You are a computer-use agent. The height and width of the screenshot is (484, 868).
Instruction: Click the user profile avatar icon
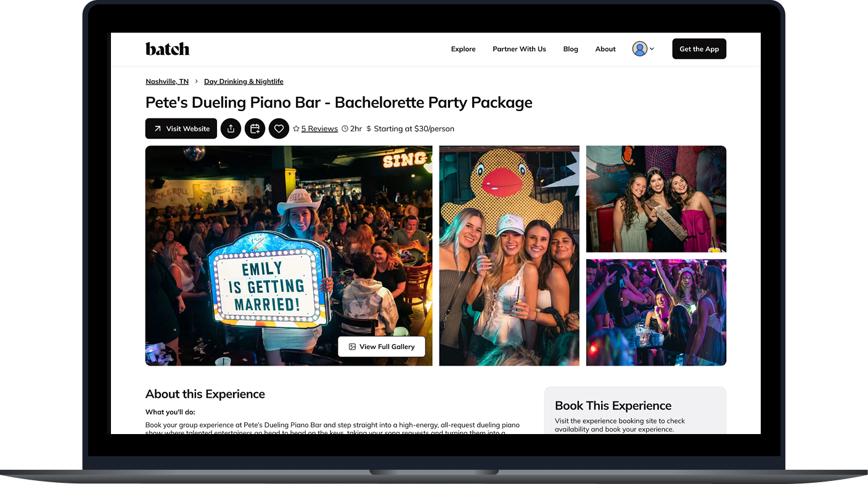tap(639, 49)
